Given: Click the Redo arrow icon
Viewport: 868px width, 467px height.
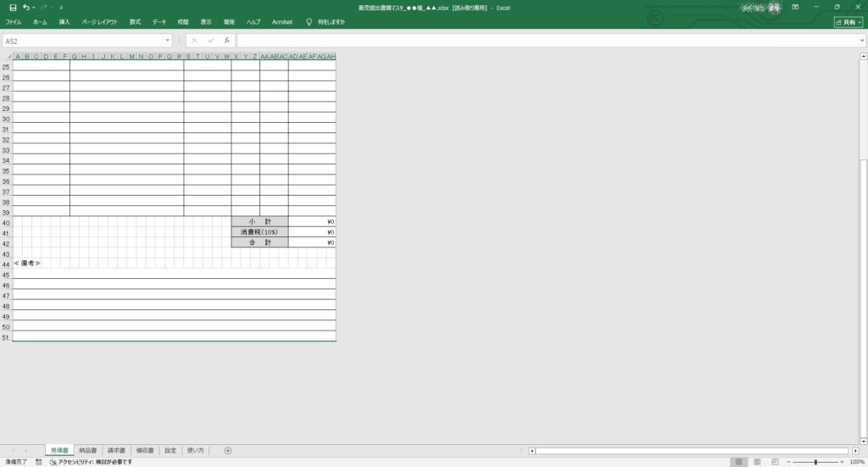Looking at the screenshot, I should click(43, 8).
